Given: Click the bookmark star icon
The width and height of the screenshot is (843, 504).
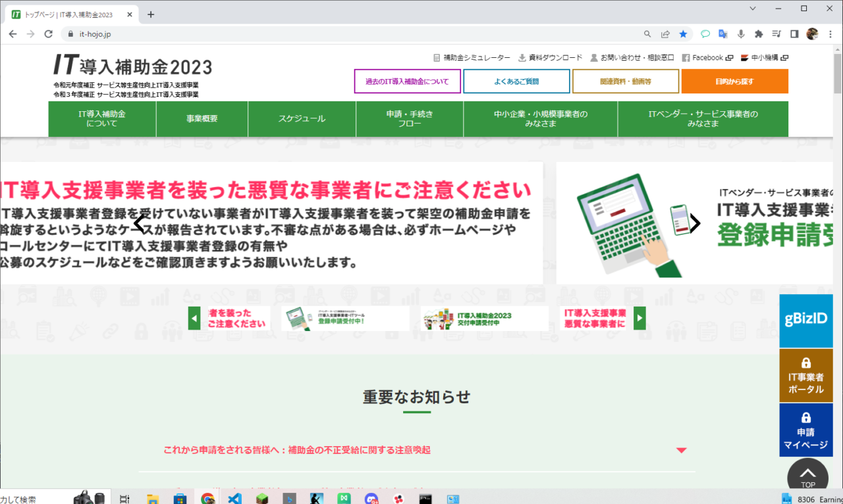Looking at the screenshot, I should pos(683,34).
